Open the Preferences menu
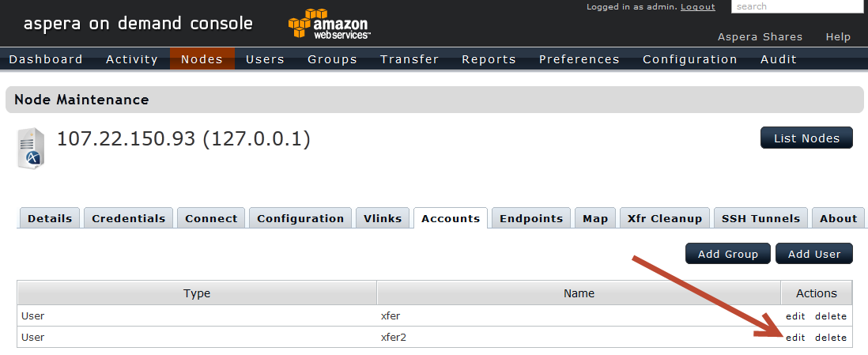This screenshot has width=868, height=355. point(579,59)
